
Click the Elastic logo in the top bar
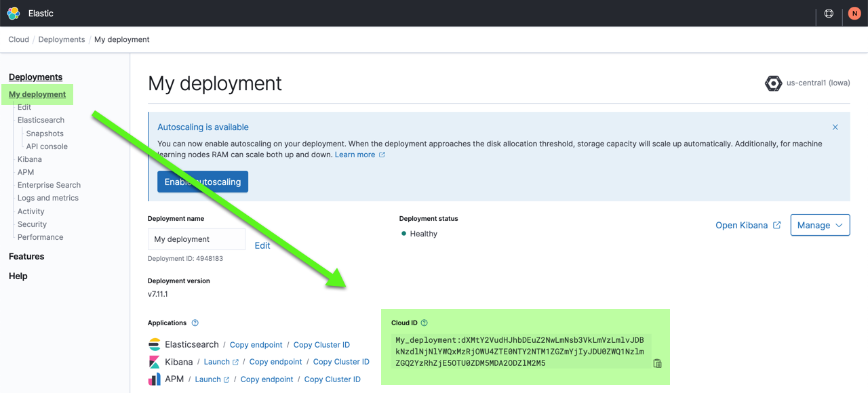point(13,13)
